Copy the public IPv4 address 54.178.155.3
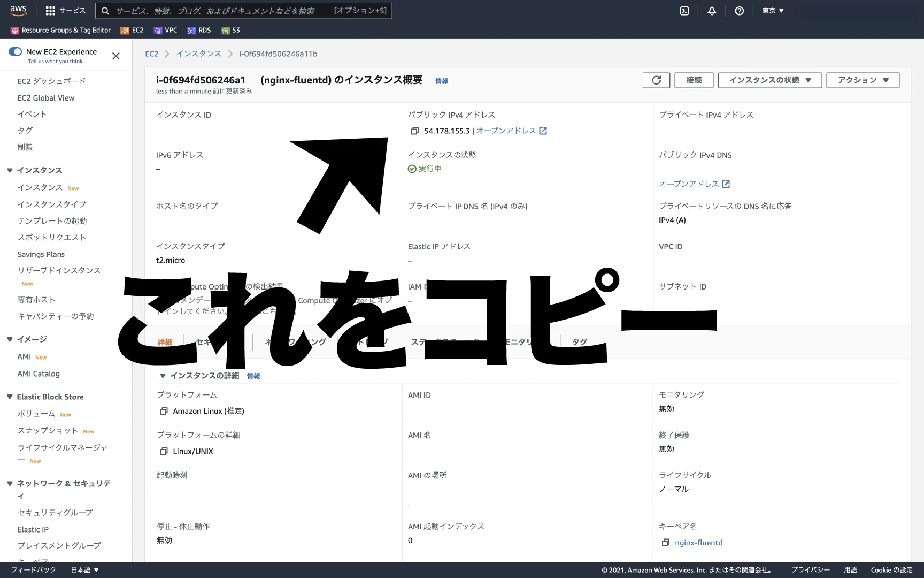 coord(414,131)
